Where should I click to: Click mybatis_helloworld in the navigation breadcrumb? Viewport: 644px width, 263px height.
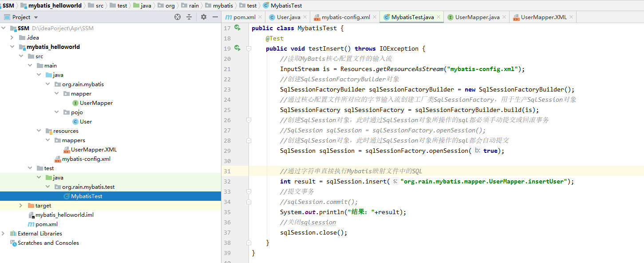pos(51,5)
